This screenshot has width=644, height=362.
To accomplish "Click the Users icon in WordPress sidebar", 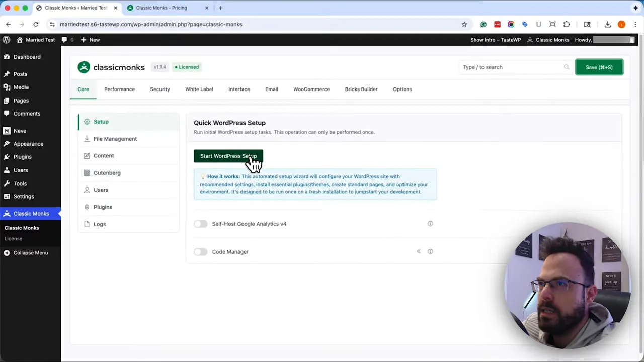I will [7, 170].
